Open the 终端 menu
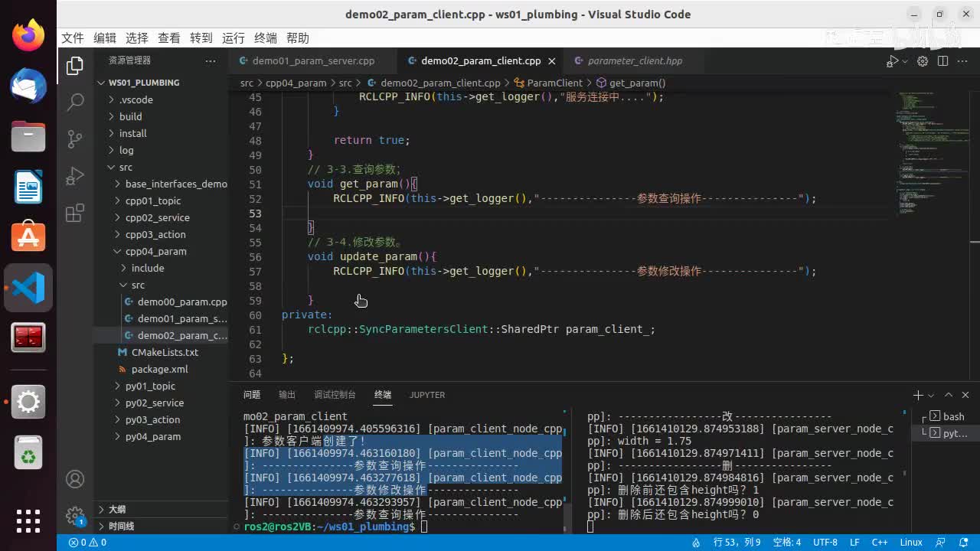Image resolution: width=980 pixels, height=551 pixels. point(265,38)
